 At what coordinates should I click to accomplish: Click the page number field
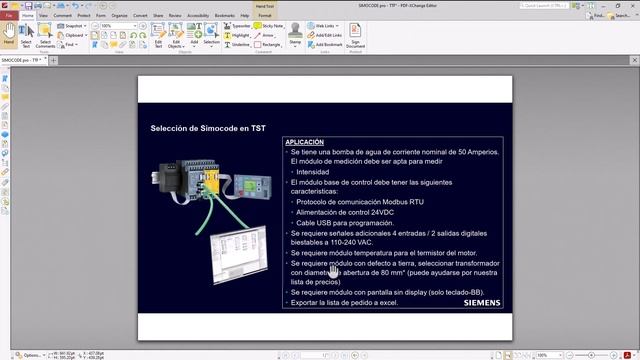tap(315, 356)
